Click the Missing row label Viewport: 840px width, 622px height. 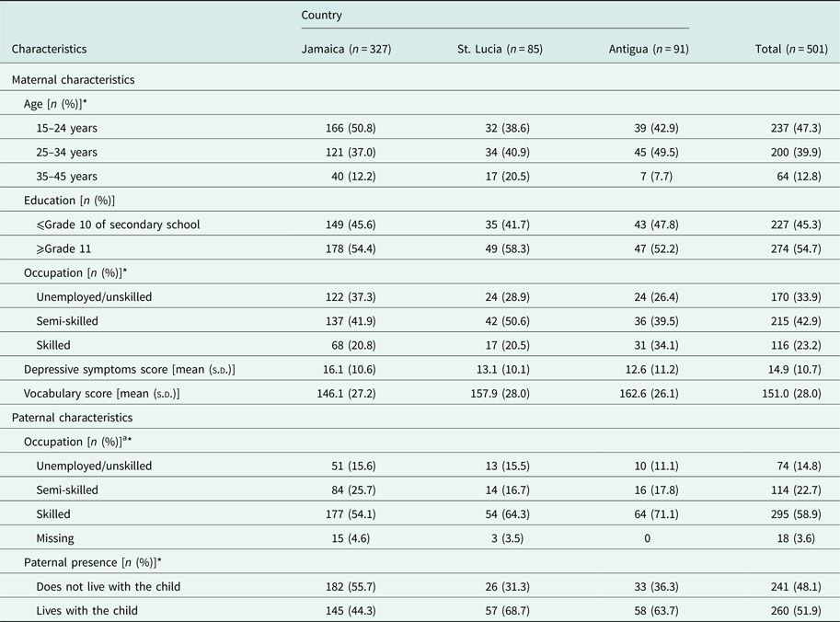coord(55,538)
